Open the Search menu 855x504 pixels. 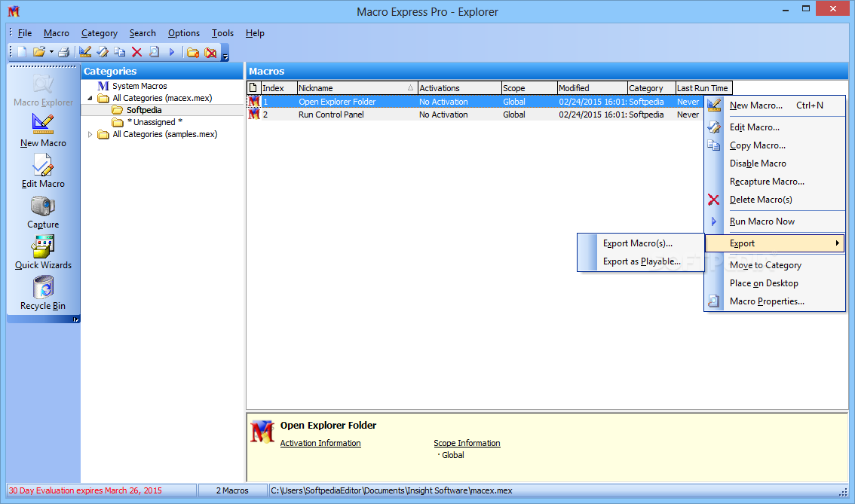(x=142, y=33)
